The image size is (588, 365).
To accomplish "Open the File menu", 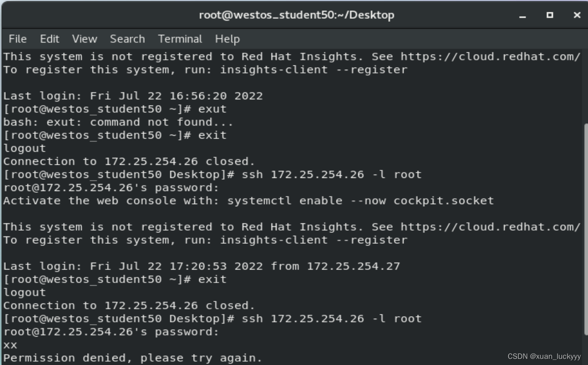I will click(x=17, y=39).
